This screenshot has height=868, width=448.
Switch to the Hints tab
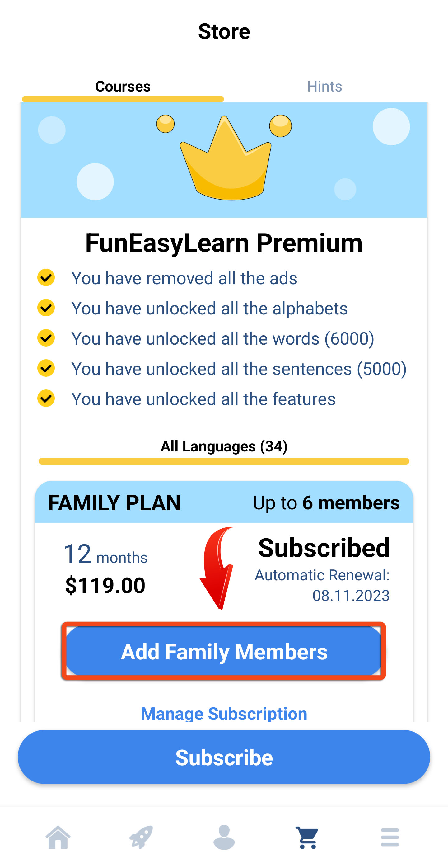coord(324,87)
